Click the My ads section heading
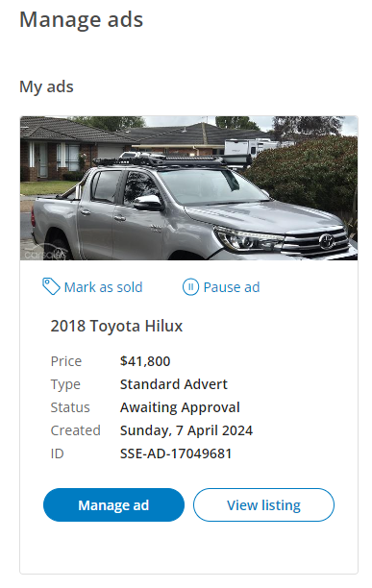The width and height of the screenshot is (372, 588). (46, 87)
